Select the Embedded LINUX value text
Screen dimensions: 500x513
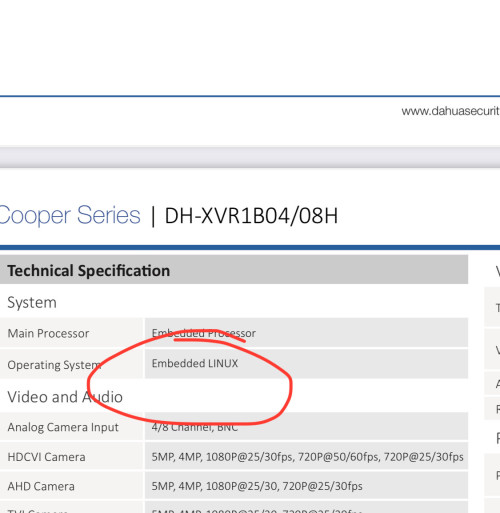195,363
